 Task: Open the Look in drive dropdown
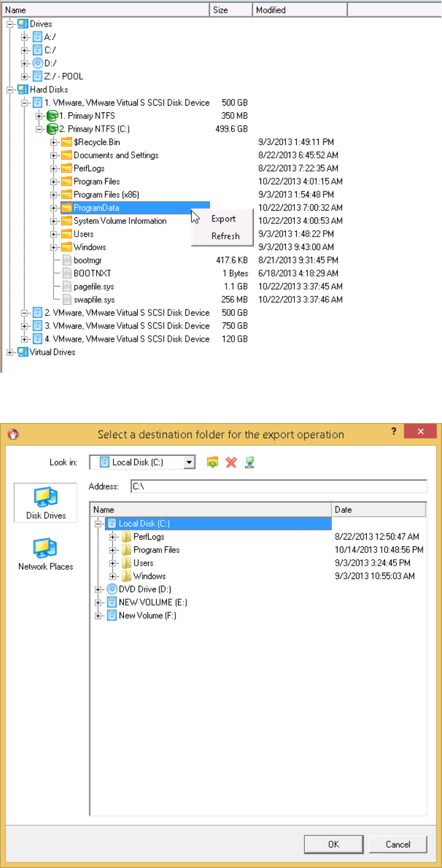pos(189,463)
